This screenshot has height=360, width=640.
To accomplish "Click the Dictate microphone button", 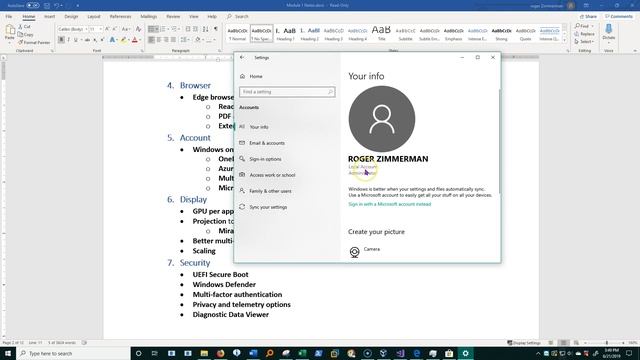I will click(x=609, y=32).
